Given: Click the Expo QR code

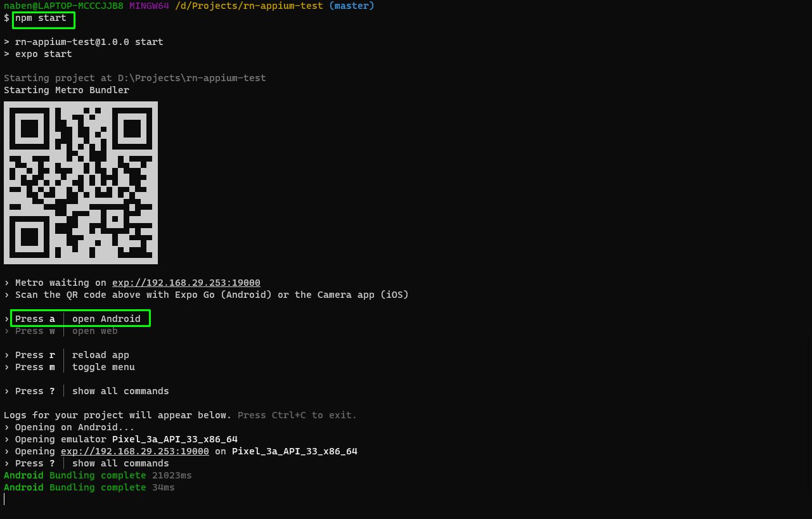Looking at the screenshot, I should (x=81, y=183).
